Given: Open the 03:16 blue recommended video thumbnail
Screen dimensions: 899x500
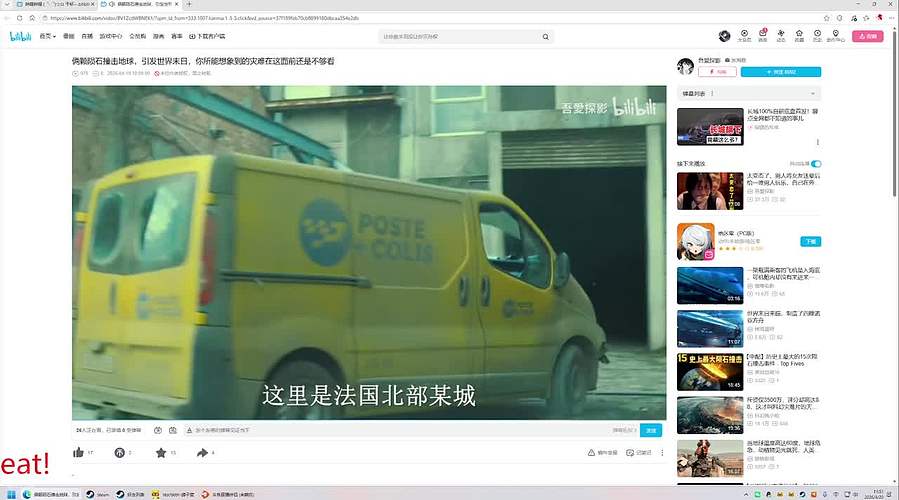Looking at the screenshot, I should tap(710, 285).
